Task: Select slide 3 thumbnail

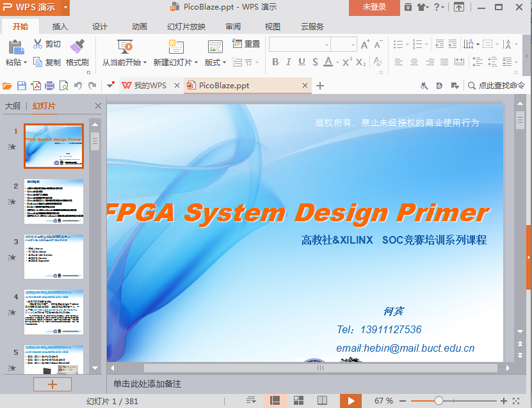Action: click(x=54, y=256)
